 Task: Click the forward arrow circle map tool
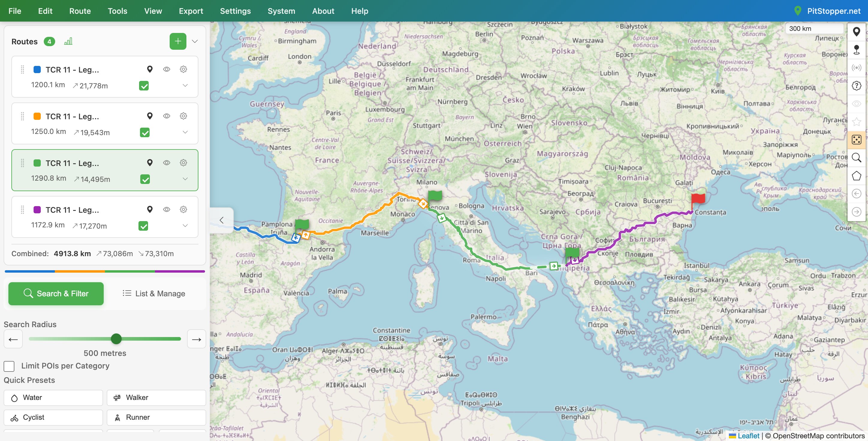tap(856, 212)
